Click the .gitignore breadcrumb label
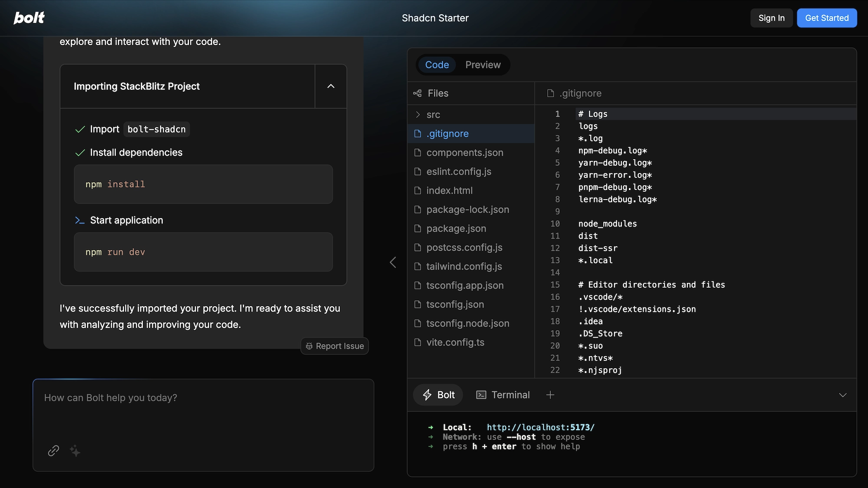 (x=580, y=93)
